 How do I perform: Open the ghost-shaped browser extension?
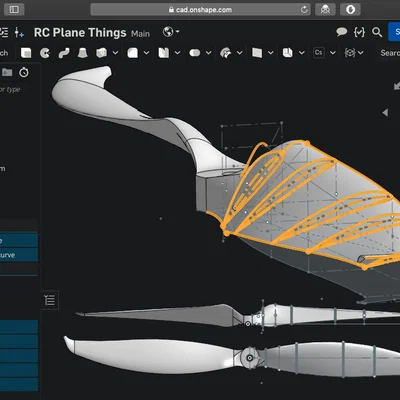point(325,9)
